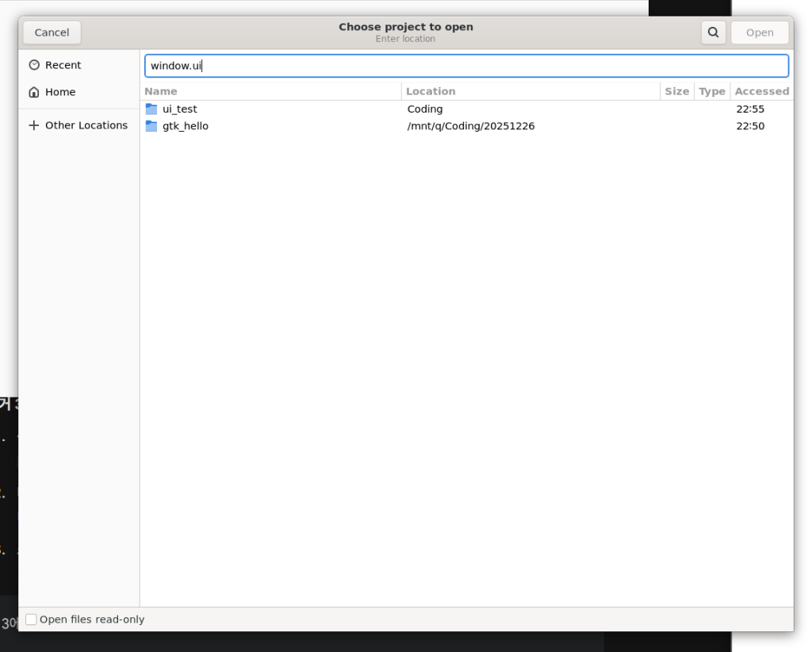Select the ui_test folder icon
This screenshot has width=812, height=652.
151,109
